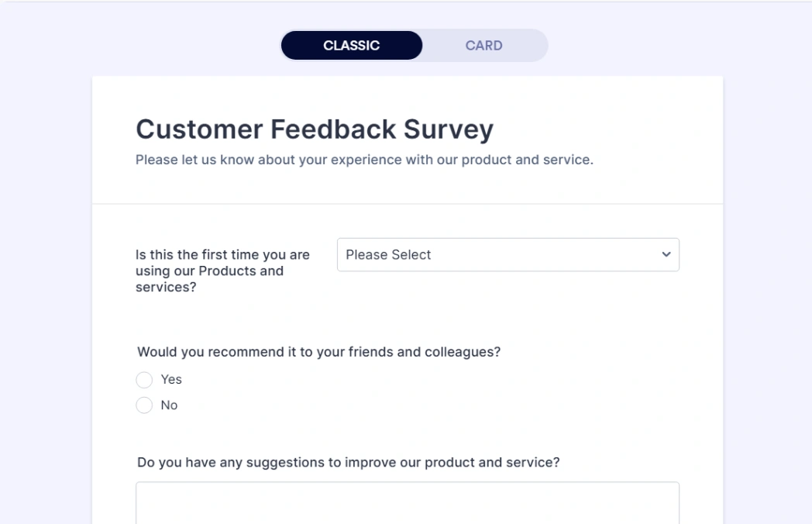
Task: Click the CLASSIC toggle pill
Action: tap(351, 45)
